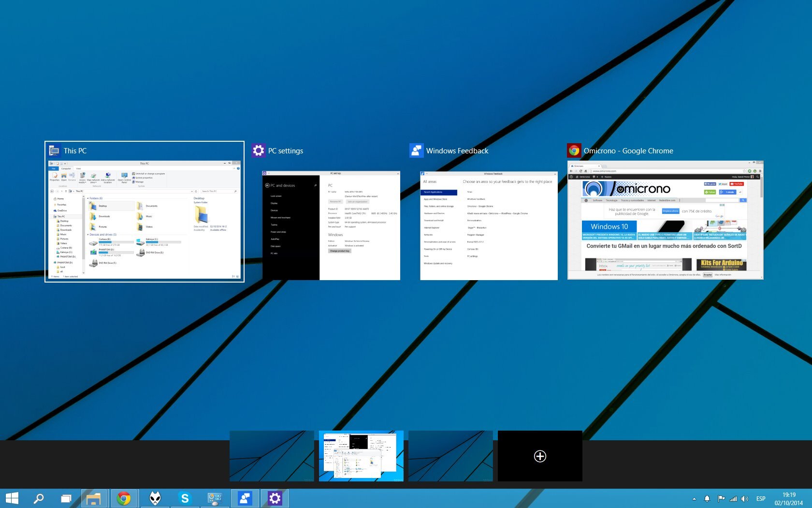
Task: Open Windows Feedback from the taskbar
Action: pos(245,498)
